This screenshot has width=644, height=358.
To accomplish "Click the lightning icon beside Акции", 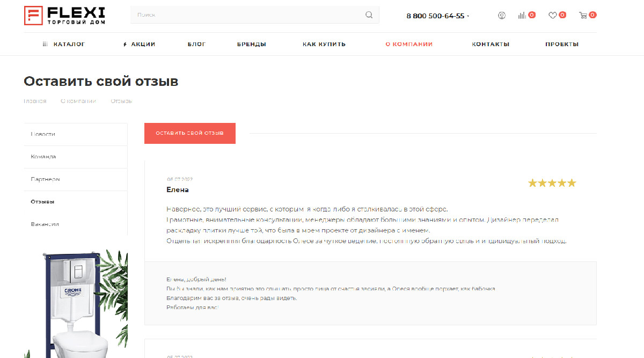I will 125,45.
